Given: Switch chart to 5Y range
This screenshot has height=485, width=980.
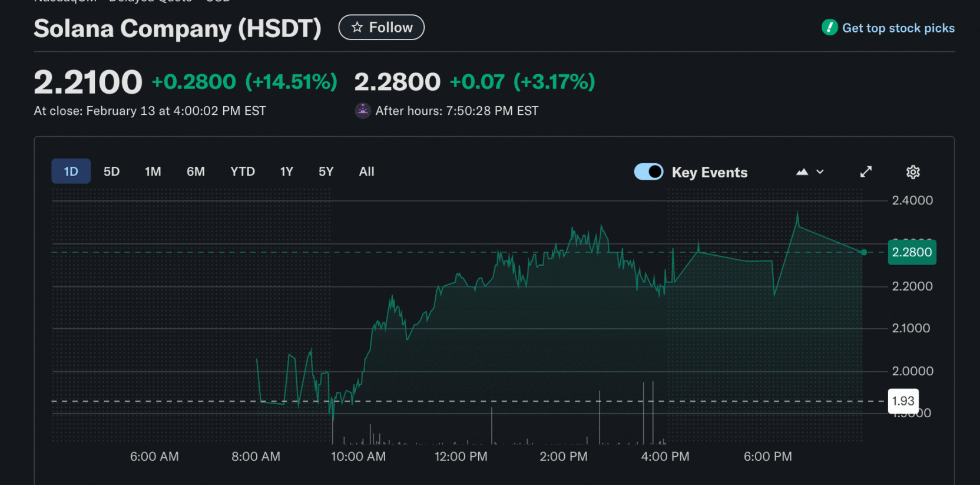Looking at the screenshot, I should coord(326,171).
